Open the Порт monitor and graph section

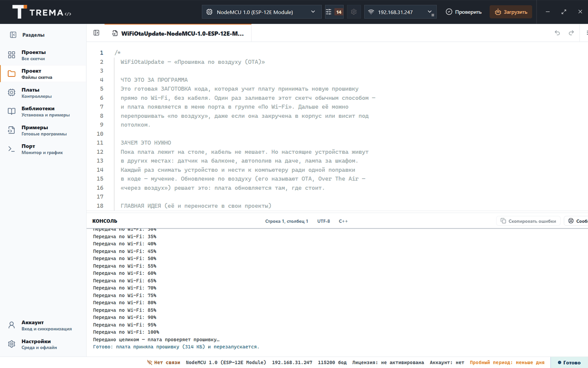click(x=43, y=149)
